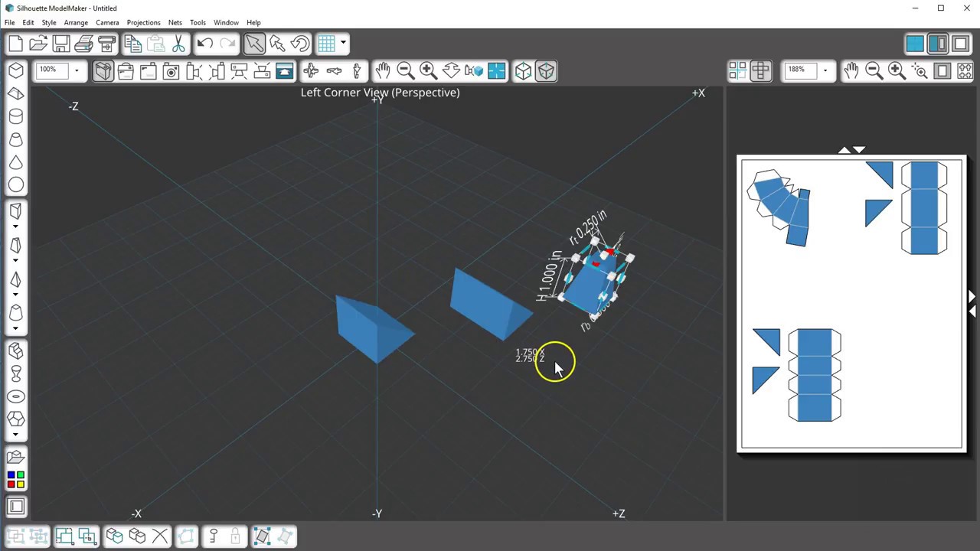
Task: Open net view zoom 188% dropdown
Action: click(825, 70)
